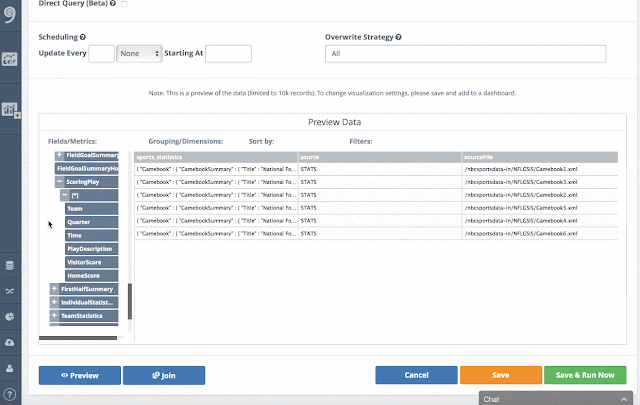This screenshot has width=640, height=405.
Task: Open the cloud upload sidebar icon
Action: pyautogui.click(x=10, y=343)
